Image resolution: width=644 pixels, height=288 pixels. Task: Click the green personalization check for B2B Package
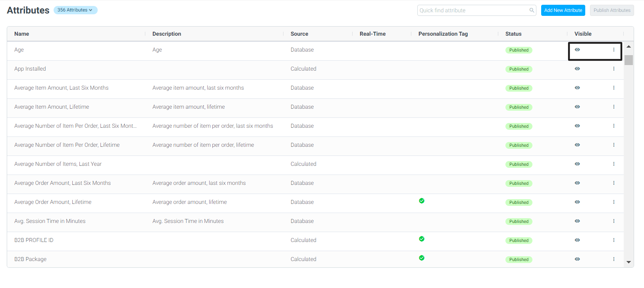422,258
